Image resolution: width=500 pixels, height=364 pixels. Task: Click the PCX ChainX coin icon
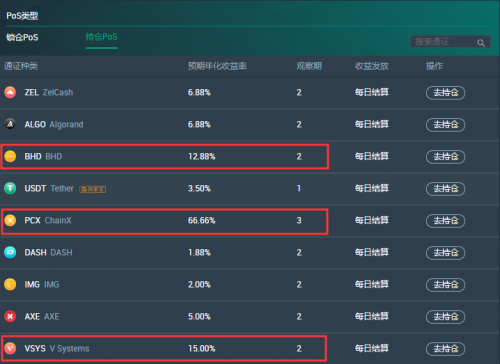click(x=10, y=220)
